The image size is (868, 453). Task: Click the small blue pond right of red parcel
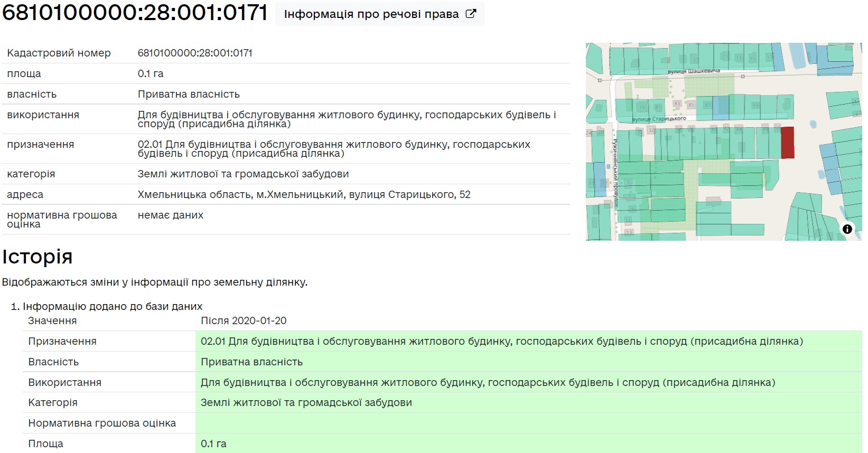click(813, 125)
